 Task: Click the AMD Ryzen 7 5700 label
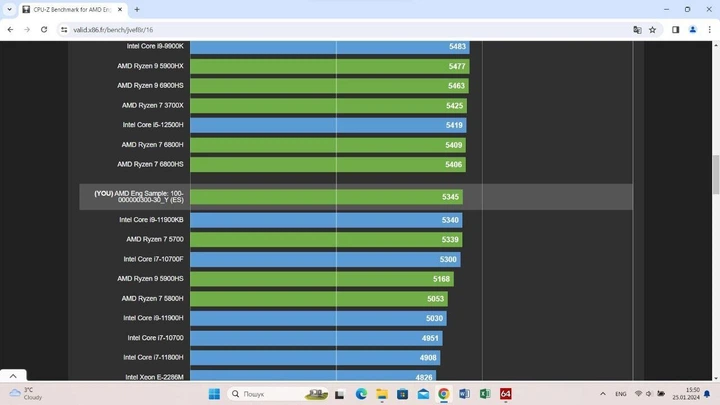[x=155, y=239]
